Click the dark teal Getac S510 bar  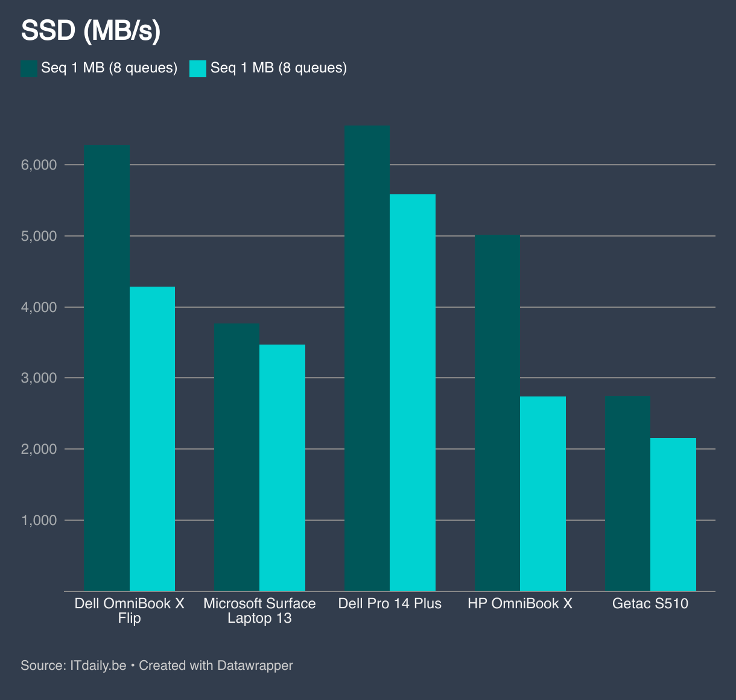click(x=627, y=494)
